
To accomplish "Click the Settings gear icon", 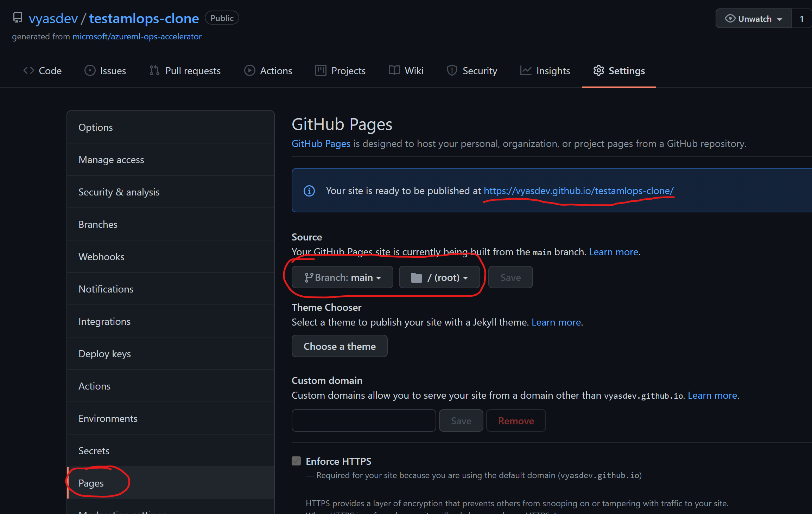I will (599, 71).
